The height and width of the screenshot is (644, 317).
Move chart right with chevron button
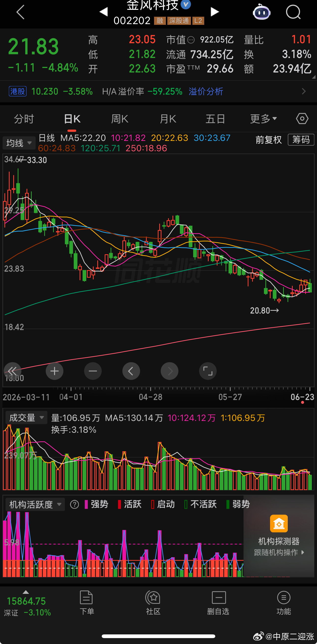(169, 371)
